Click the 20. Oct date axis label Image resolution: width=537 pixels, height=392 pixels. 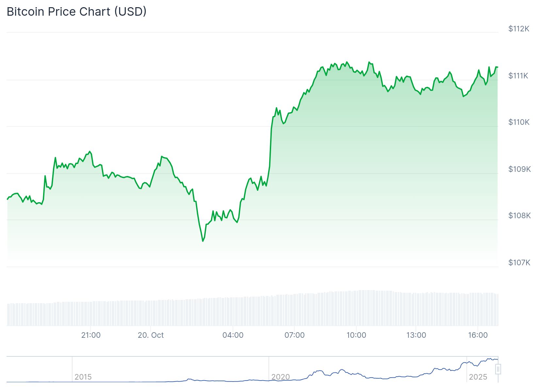pos(151,335)
